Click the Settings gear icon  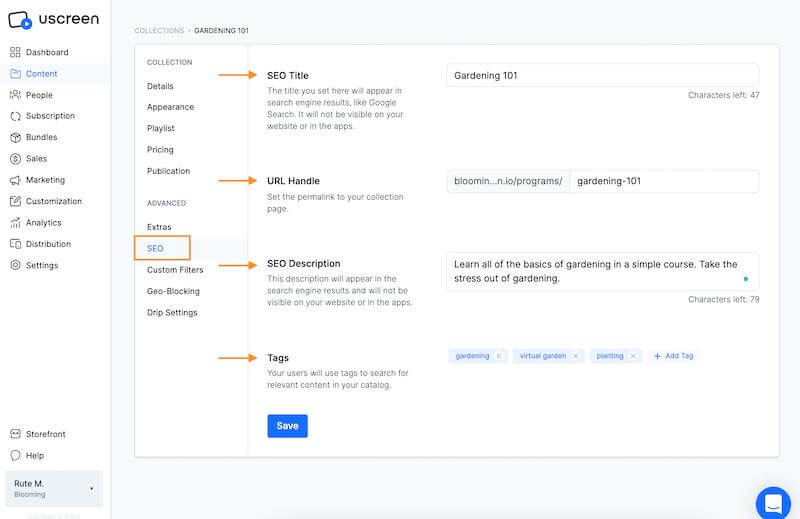tap(16, 265)
